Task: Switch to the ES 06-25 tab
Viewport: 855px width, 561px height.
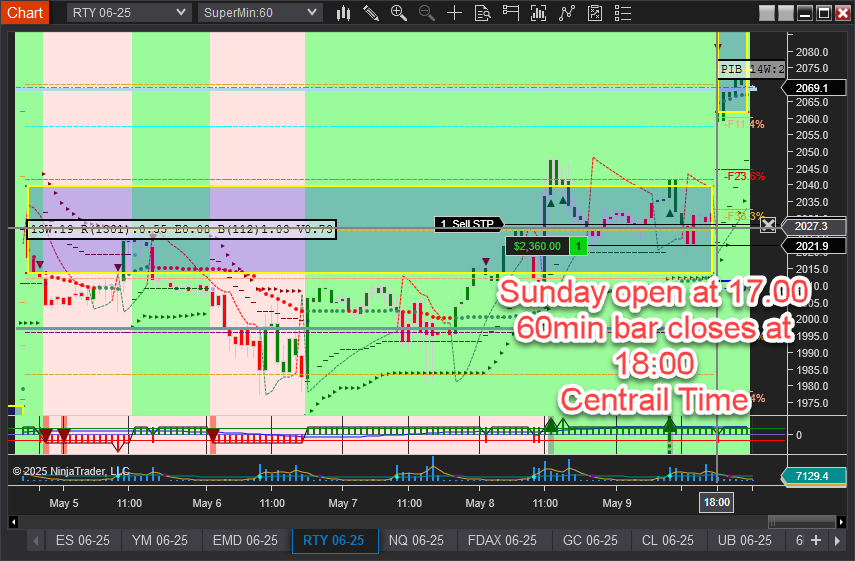Action: [82, 540]
